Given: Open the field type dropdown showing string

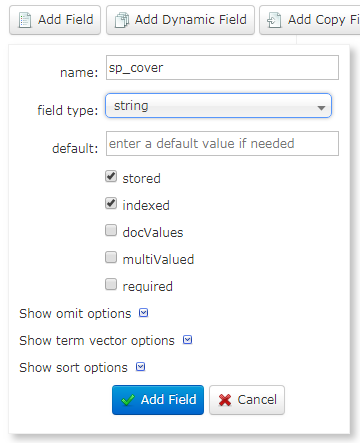Looking at the screenshot, I should [218, 106].
